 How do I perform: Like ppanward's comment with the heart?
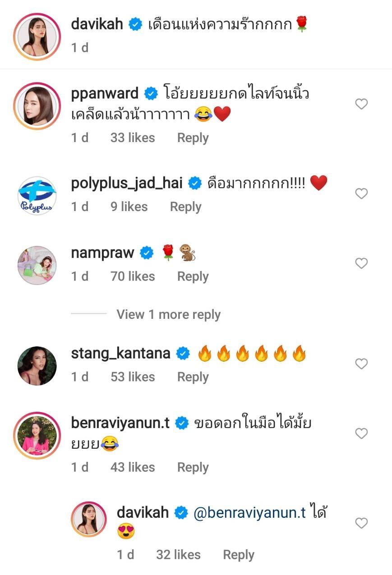pos(361,104)
